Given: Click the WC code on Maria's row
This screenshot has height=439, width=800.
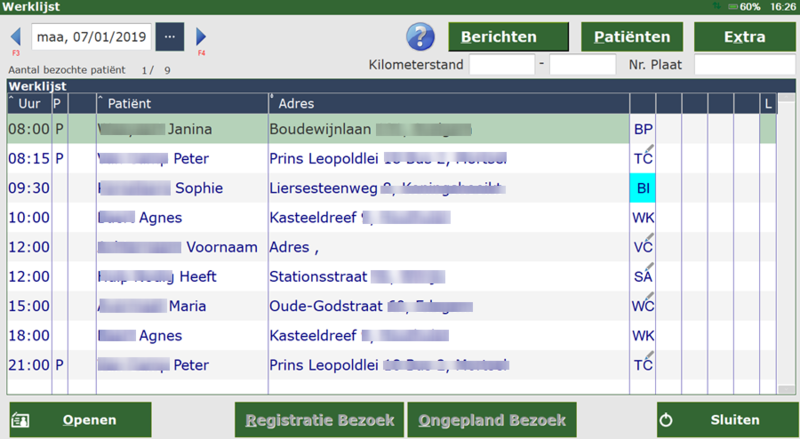Looking at the screenshot, I should tap(642, 306).
